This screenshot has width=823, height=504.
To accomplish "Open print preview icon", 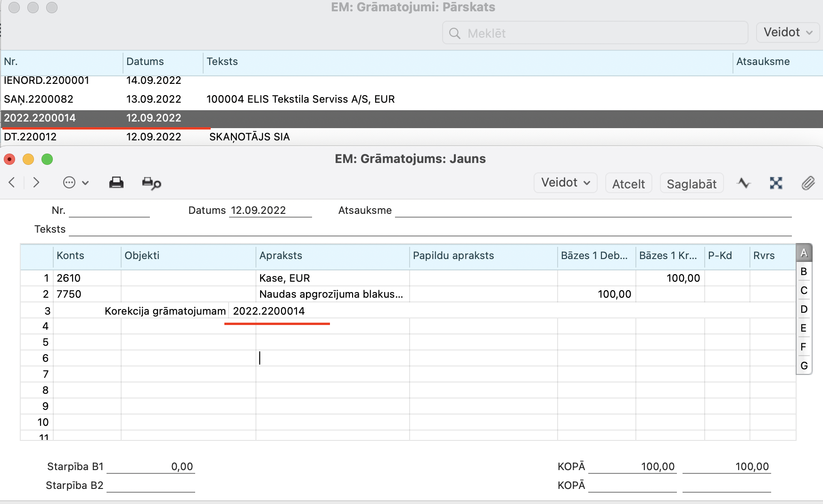I will (x=151, y=183).
